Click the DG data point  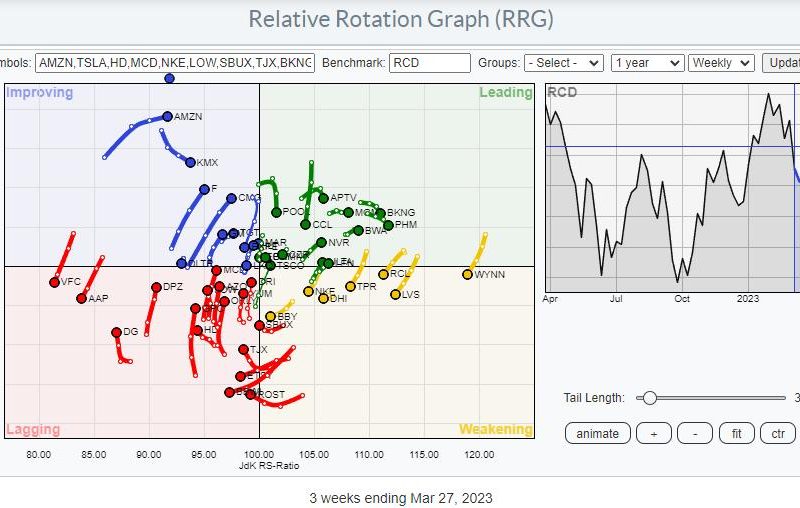coord(116,333)
